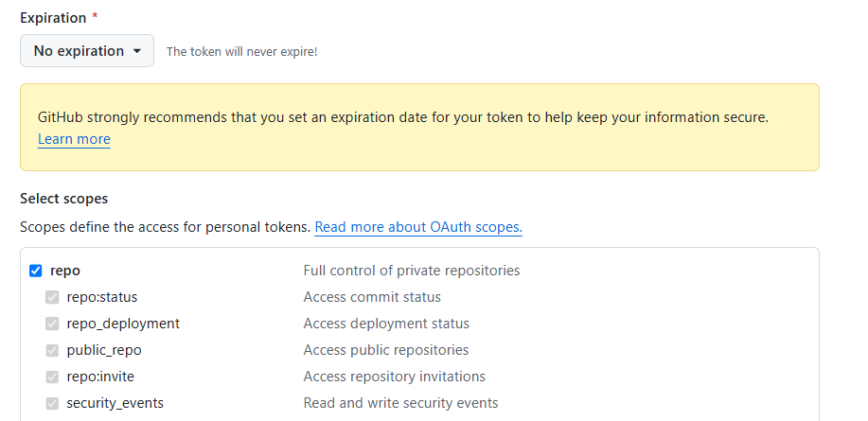The width and height of the screenshot is (868, 421).
Task: Uncheck the repo scope checkbox
Action: (x=36, y=271)
